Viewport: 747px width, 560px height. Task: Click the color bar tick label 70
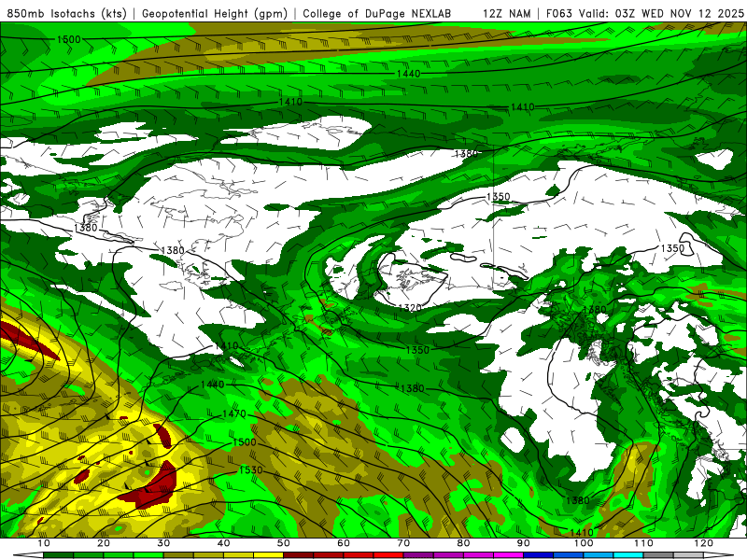point(403,543)
